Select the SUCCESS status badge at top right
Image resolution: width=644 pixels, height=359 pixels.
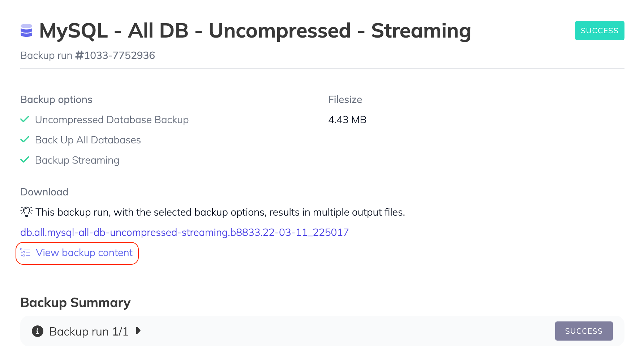click(600, 30)
